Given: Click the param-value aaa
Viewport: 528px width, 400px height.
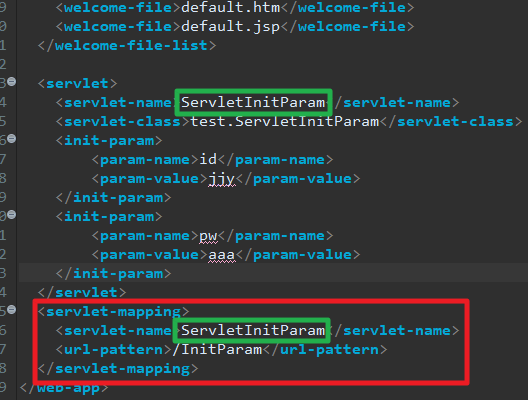Looking at the screenshot, I should 222,255.
